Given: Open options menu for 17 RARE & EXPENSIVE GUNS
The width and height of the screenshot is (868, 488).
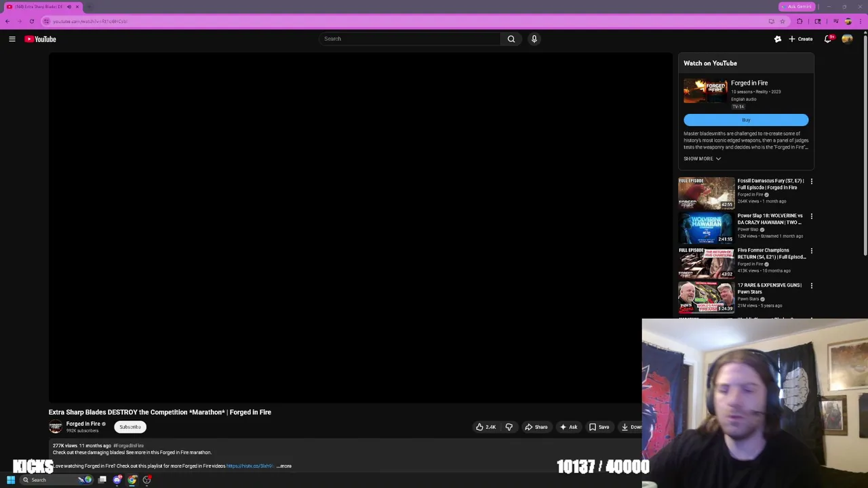Looking at the screenshot, I should click(812, 285).
